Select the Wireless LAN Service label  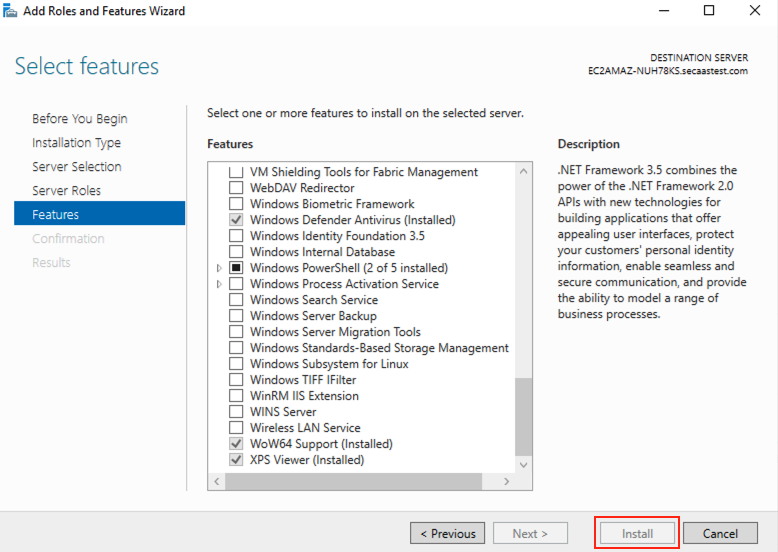[x=305, y=428]
